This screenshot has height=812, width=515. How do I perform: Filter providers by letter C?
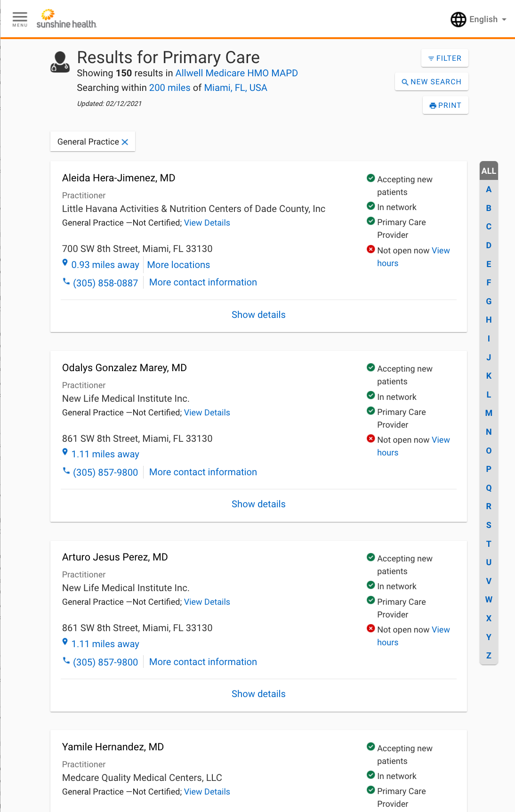(x=489, y=227)
